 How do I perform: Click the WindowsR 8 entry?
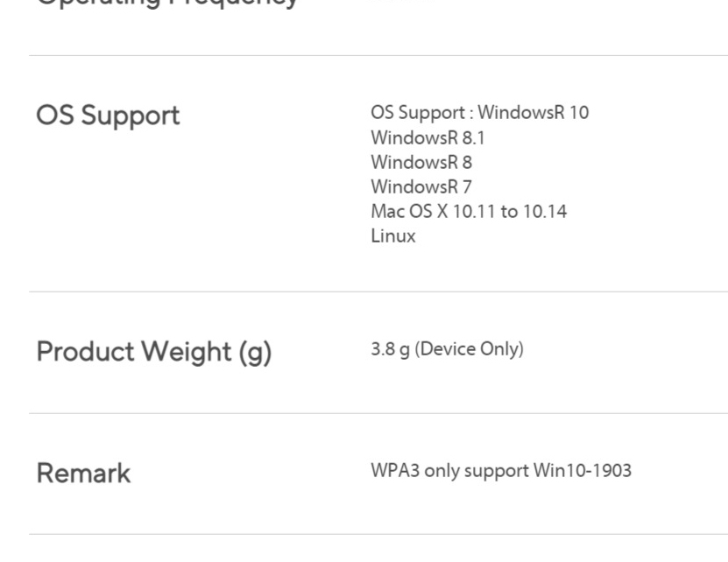coord(421,163)
